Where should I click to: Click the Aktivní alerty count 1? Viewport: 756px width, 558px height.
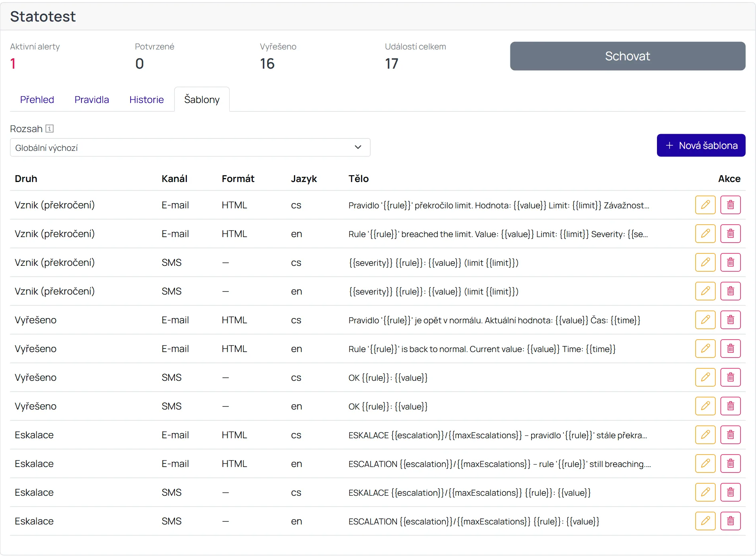coord(13,63)
